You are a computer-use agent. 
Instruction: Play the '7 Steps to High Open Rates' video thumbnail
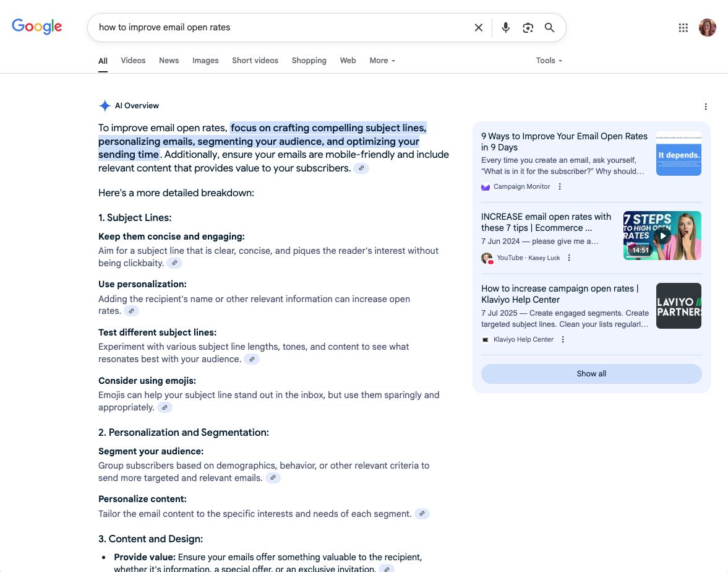[662, 236]
